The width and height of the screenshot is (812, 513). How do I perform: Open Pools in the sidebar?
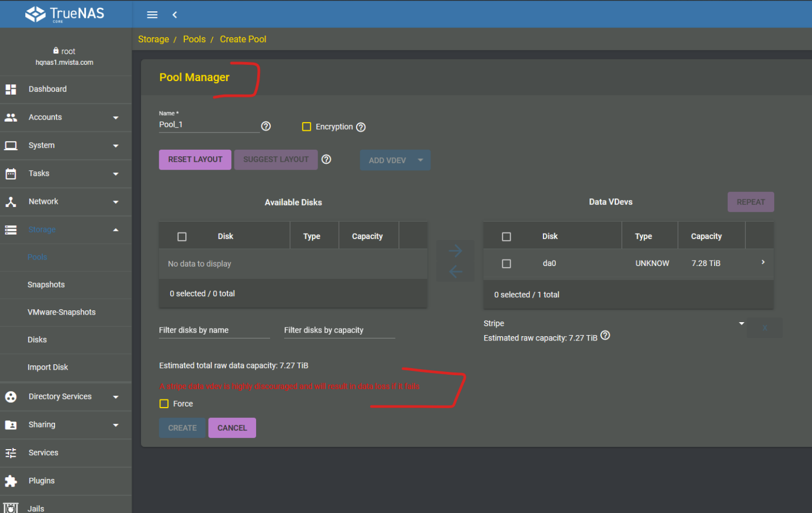click(37, 257)
